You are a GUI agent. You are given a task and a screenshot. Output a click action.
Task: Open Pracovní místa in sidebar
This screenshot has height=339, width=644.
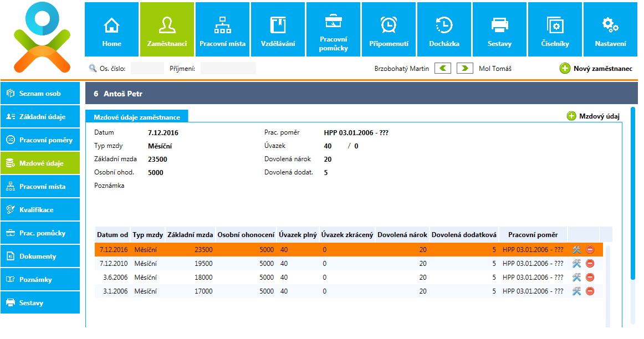(40, 186)
